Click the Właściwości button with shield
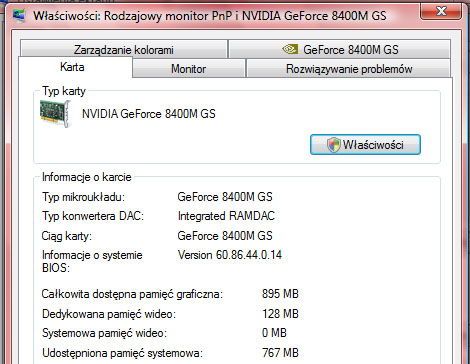Image resolution: width=470 pixels, height=364 pixels. click(365, 145)
